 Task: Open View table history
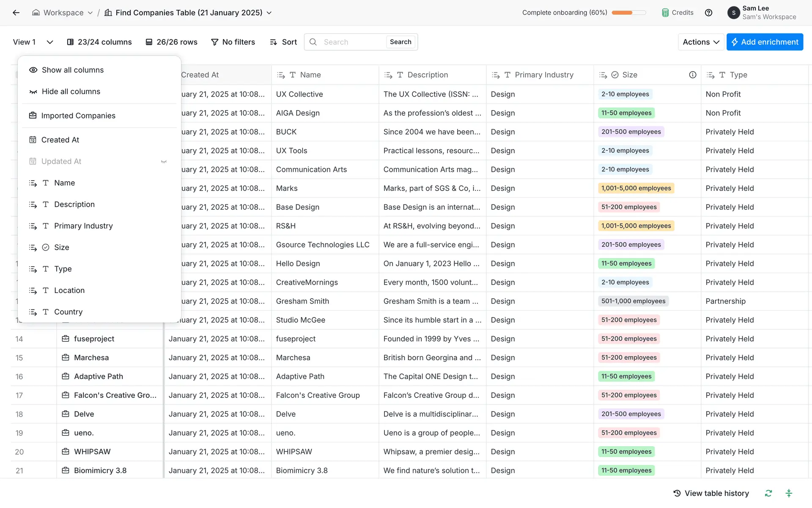tap(711, 493)
